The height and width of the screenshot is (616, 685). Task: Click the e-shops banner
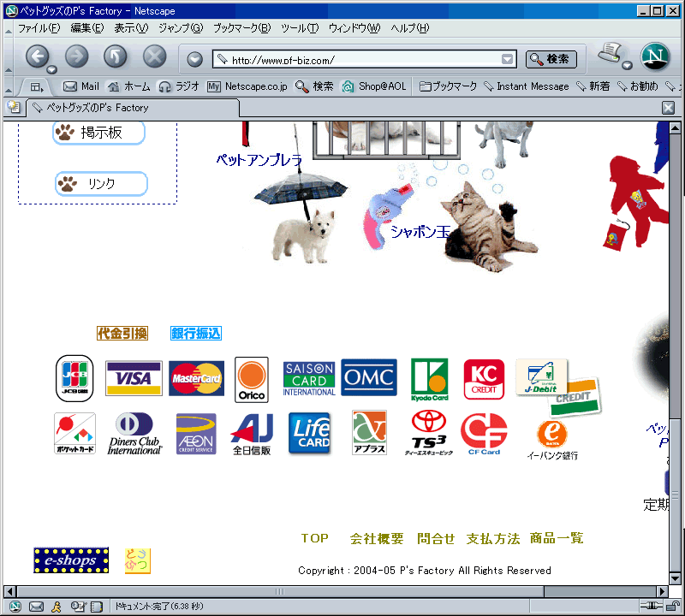tap(71, 560)
